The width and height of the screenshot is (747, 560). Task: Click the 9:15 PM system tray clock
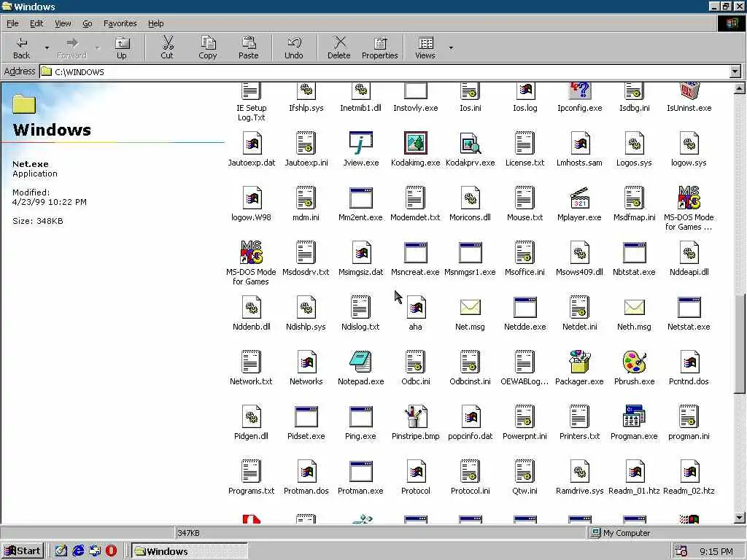pos(716,551)
